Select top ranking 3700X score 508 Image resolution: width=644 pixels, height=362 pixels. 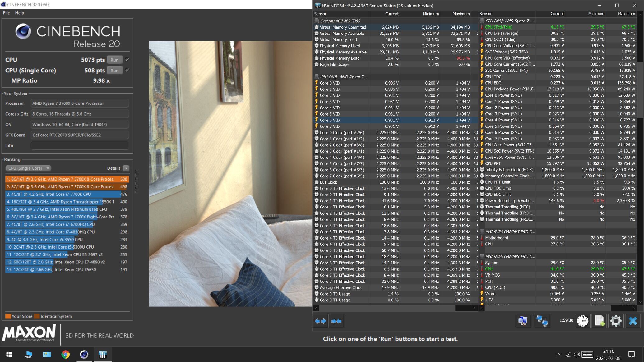tap(67, 179)
